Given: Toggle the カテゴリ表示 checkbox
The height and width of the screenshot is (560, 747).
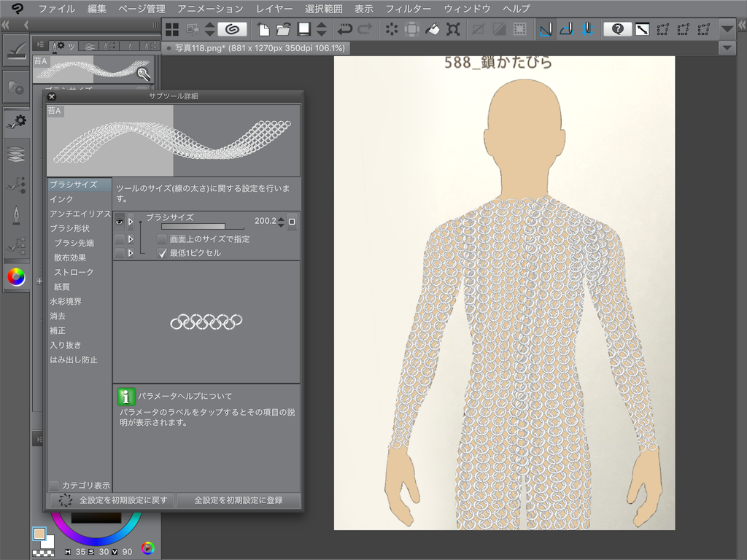Looking at the screenshot, I should (54, 485).
